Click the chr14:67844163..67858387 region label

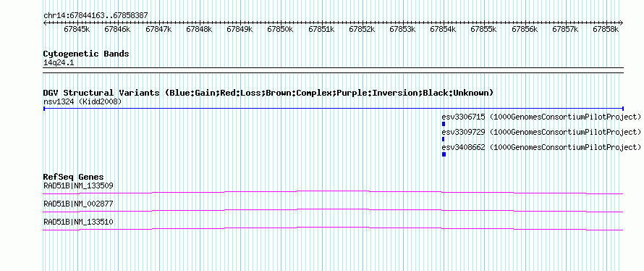(x=96, y=16)
